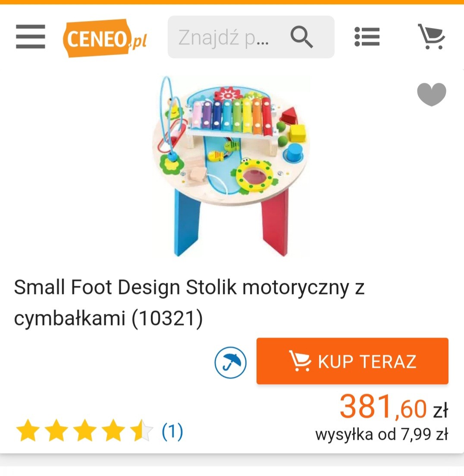Image resolution: width=464 pixels, height=476 pixels.
Task: Click cart icon inside KUP TERAZ button
Action: (300, 360)
